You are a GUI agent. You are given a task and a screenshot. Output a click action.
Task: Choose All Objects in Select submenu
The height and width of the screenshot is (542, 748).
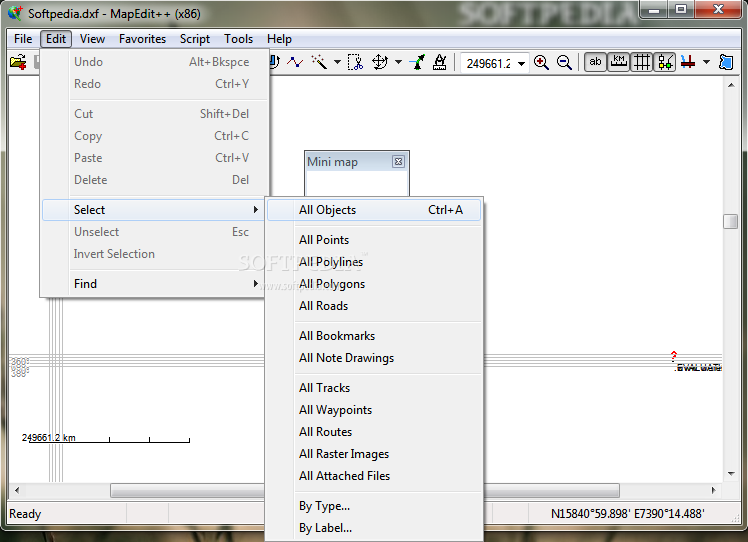[x=374, y=210]
